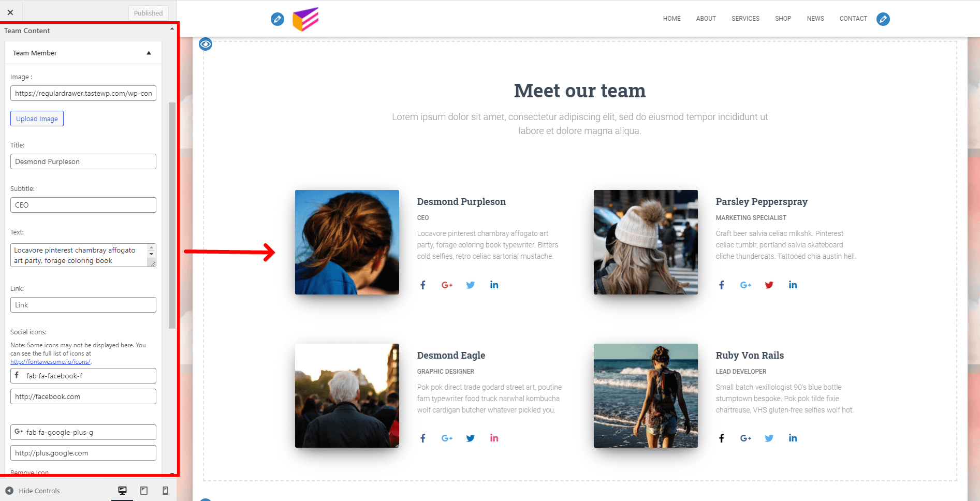The height and width of the screenshot is (501, 980).
Task: Click Hide Controls collapse button
Action: click(33, 491)
